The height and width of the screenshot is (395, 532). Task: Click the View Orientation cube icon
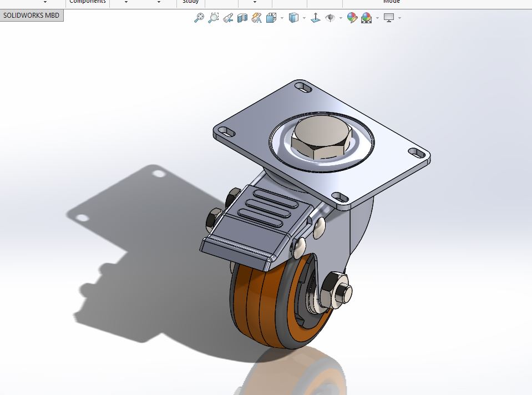click(x=271, y=18)
